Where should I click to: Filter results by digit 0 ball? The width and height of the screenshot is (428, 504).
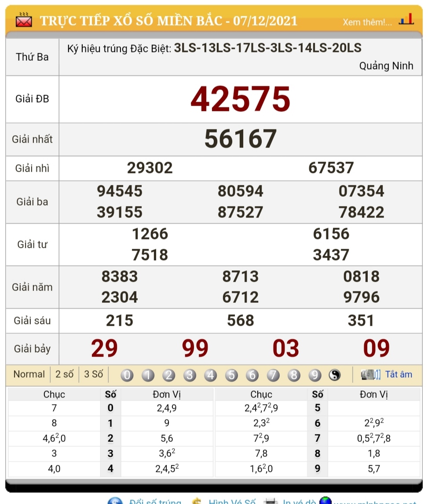tap(127, 375)
